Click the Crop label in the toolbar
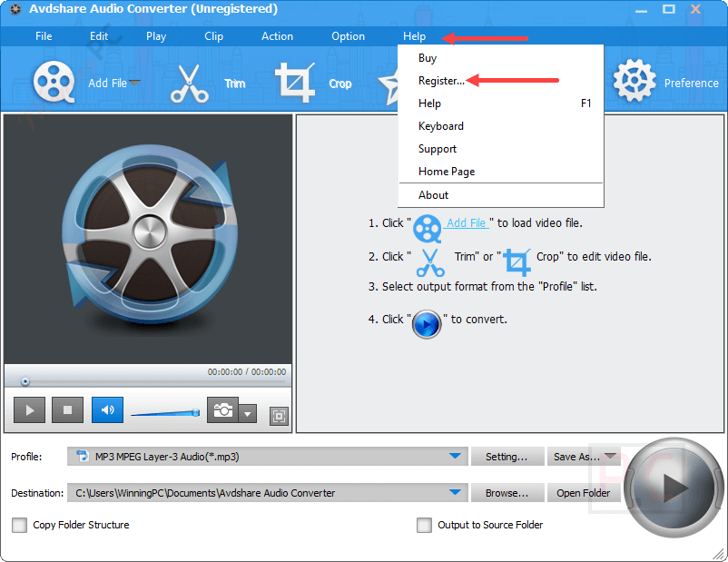 point(340,84)
